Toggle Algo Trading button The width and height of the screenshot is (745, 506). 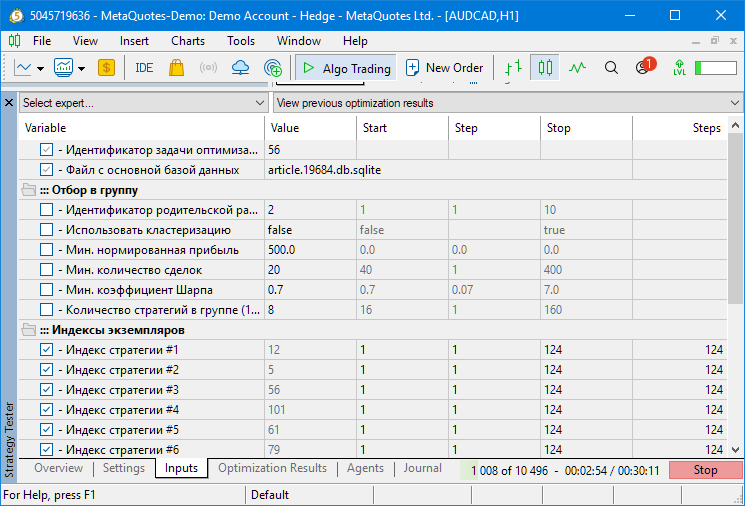click(346, 68)
